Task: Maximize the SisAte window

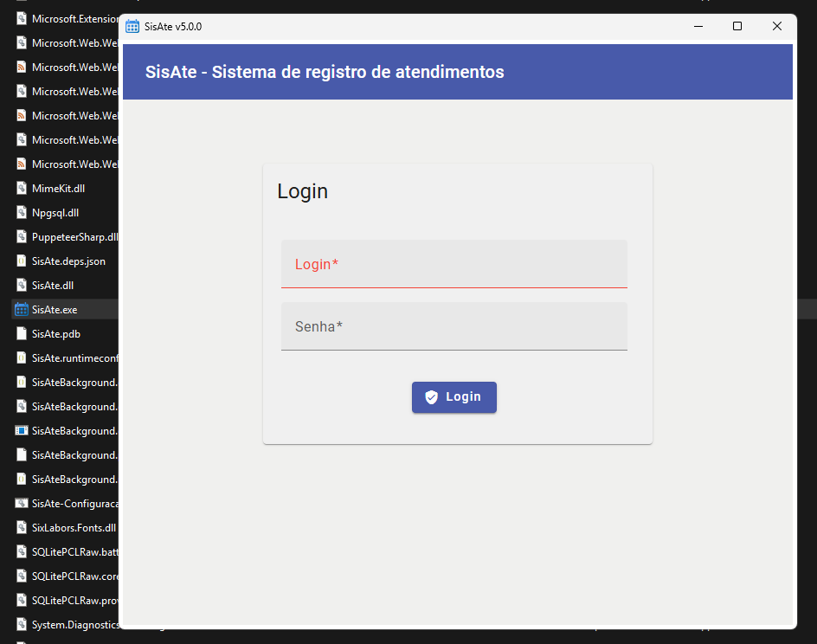Action: tap(737, 27)
